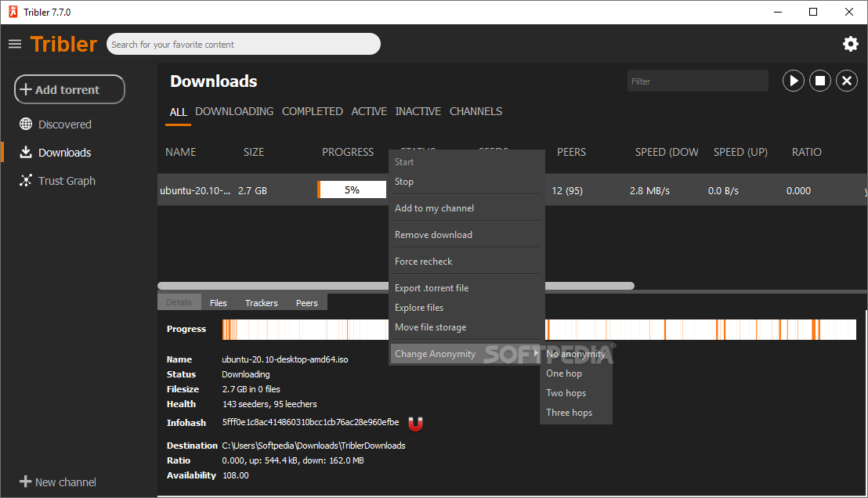Image resolution: width=868 pixels, height=498 pixels.
Task: Open the Files tab
Action: coord(218,303)
